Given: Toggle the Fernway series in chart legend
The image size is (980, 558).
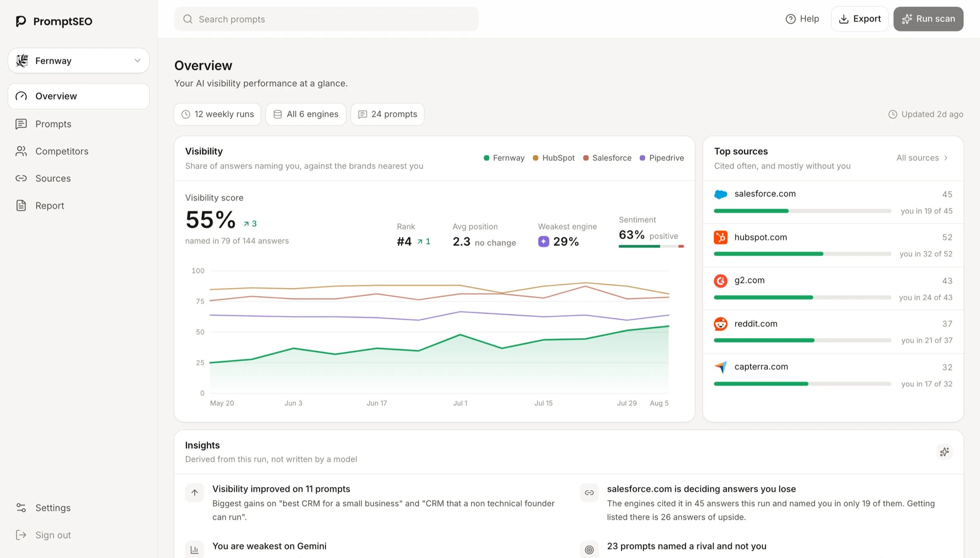Looking at the screenshot, I should click(x=504, y=158).
